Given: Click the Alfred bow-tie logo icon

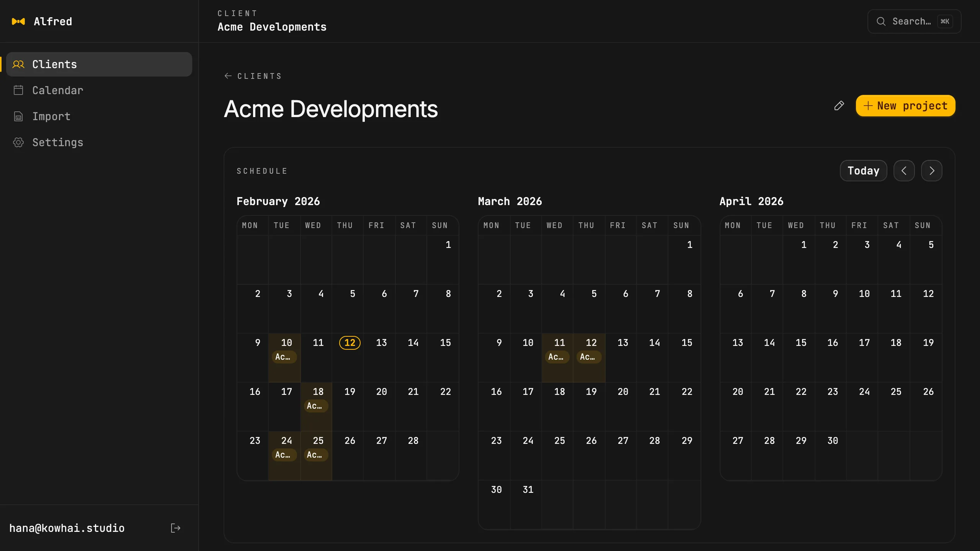Looking at the screenshot, I should 18,21.
